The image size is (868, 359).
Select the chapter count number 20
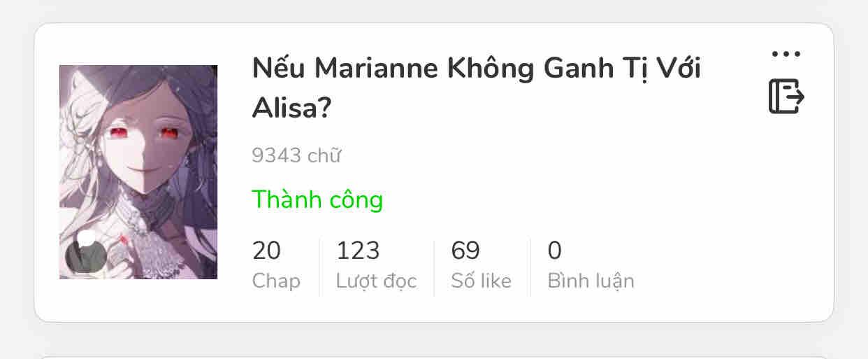click(266, 251)
